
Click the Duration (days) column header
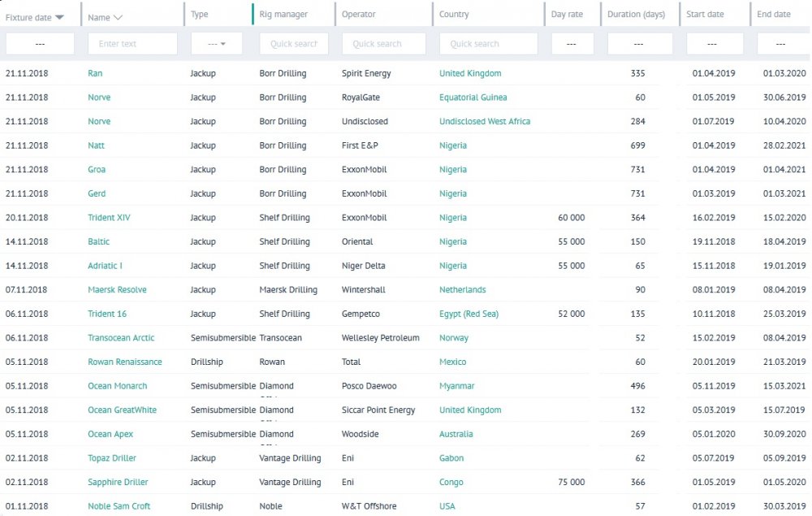click(x=636, y=14)
